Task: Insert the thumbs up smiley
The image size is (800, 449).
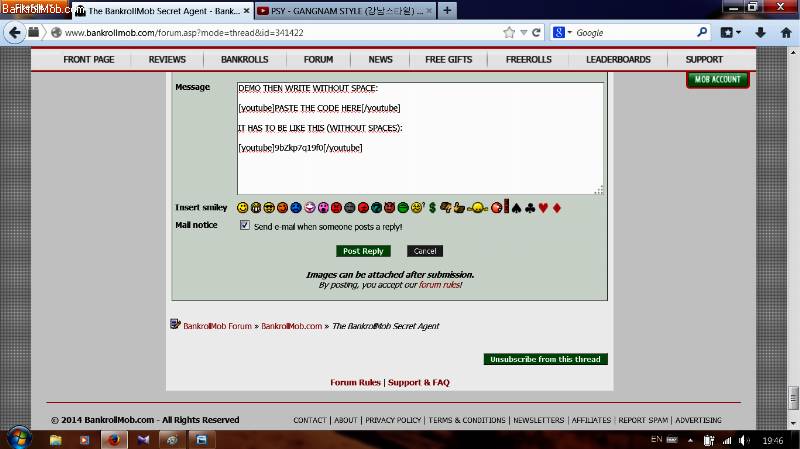Action: pyautogui.click(x=459, y=207)
